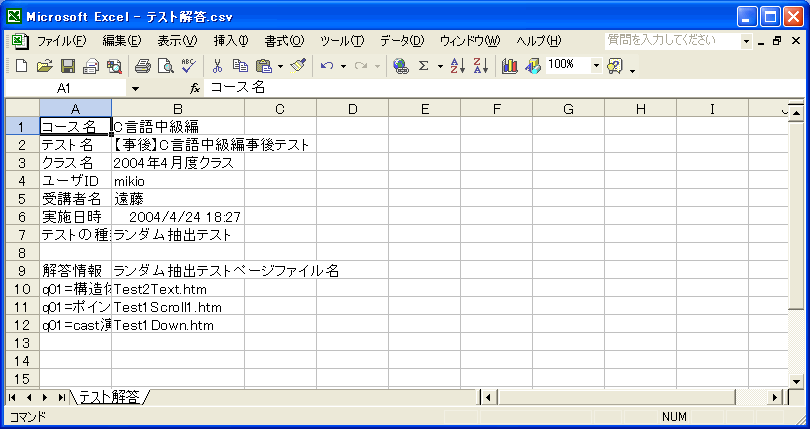Click the Undo arrow icon
Viewport: 810px width, 429px height.
click(326, 66)
